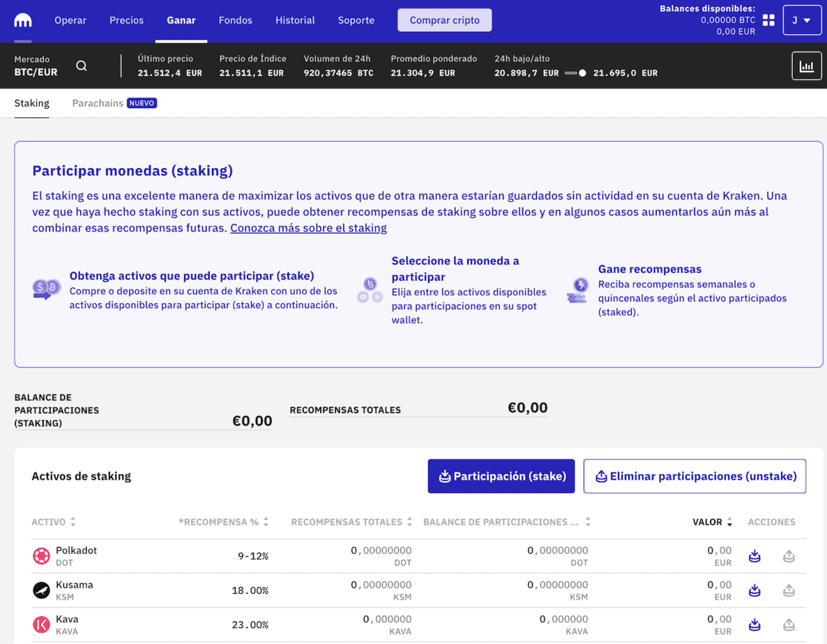Click the Kava coin logo
The width and height of the screenshot is (827, 644).
point(41,624)
